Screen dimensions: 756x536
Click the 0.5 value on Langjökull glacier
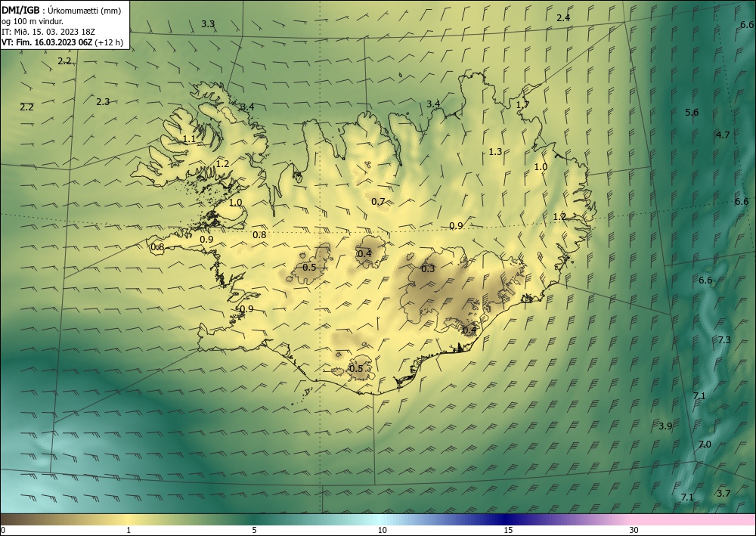point(309,268)
